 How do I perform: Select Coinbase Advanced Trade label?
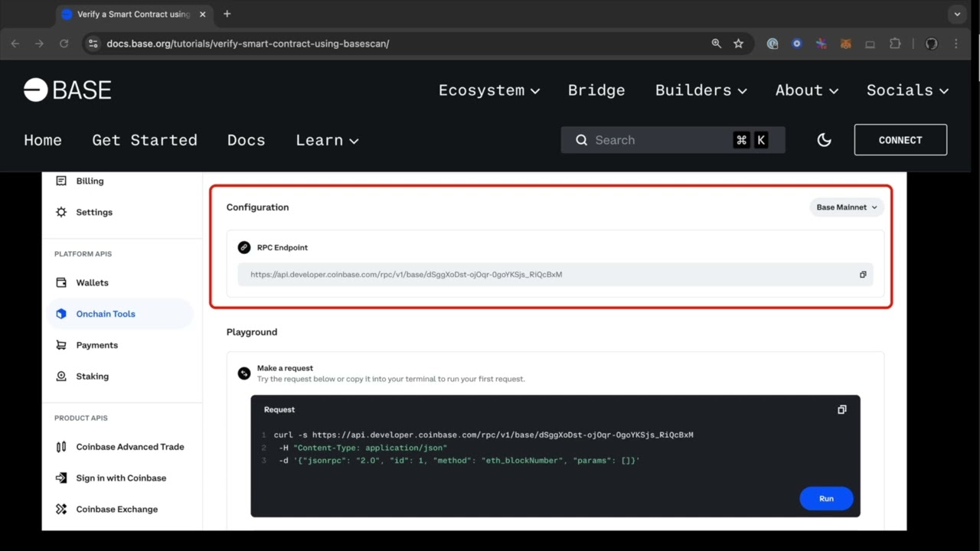pos(130,447)
